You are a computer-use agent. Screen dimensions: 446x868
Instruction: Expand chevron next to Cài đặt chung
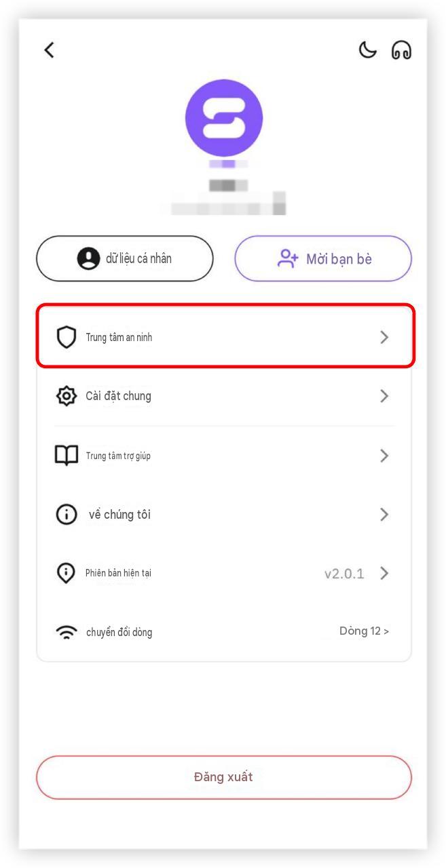point(384,396)
